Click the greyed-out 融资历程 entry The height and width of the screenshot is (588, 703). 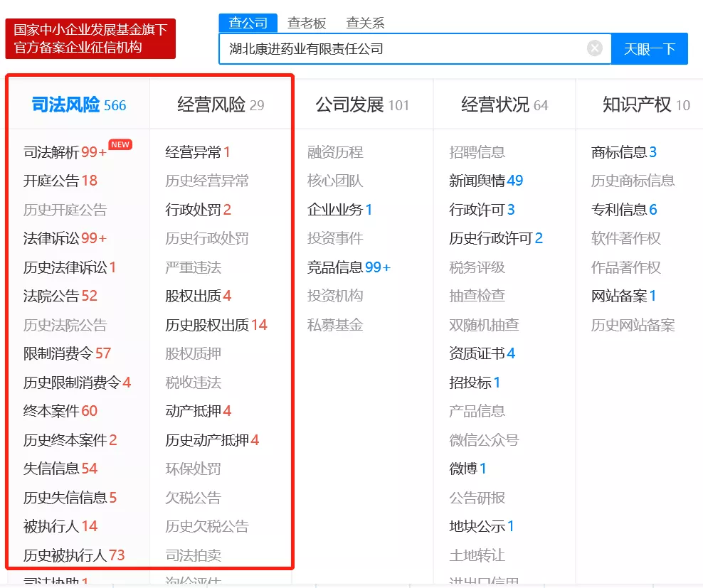pyautogui.click(x=335, y=152)
